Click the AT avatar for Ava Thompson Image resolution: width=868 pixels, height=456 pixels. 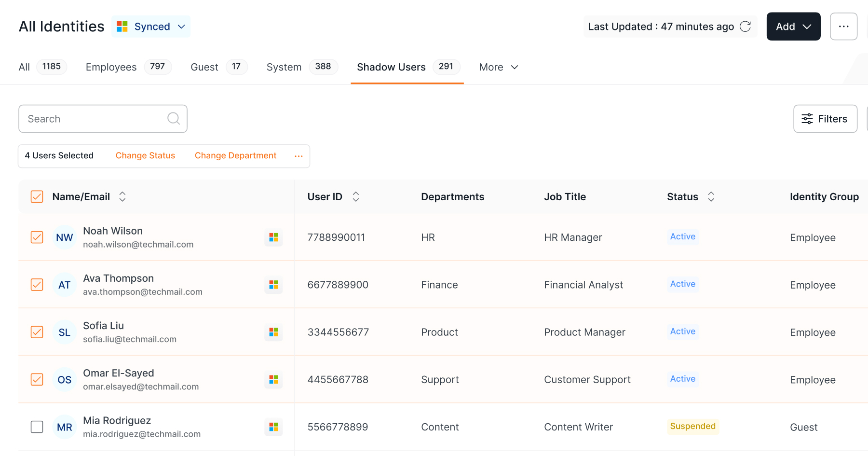(65, 285)
